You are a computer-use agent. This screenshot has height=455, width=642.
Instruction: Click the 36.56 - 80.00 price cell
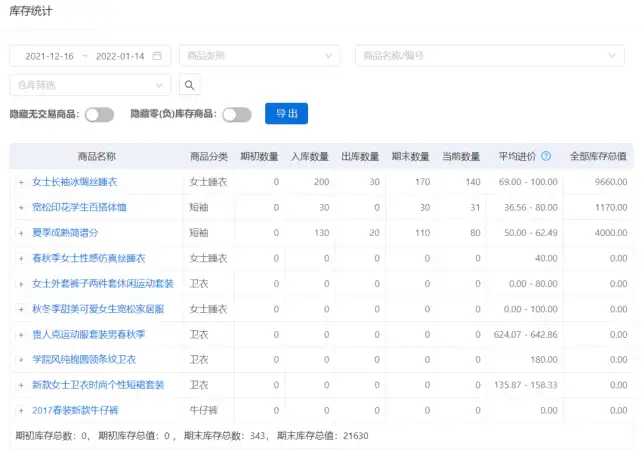click(x=531, y=207)
